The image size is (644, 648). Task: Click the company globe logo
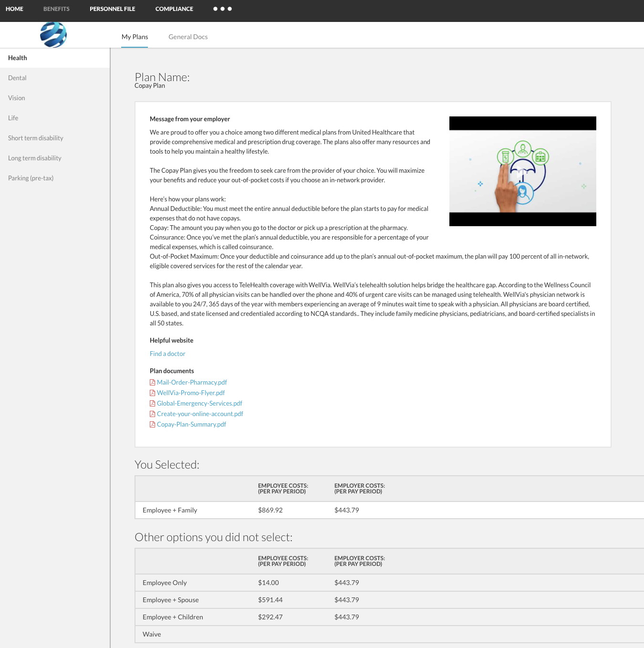53,35
